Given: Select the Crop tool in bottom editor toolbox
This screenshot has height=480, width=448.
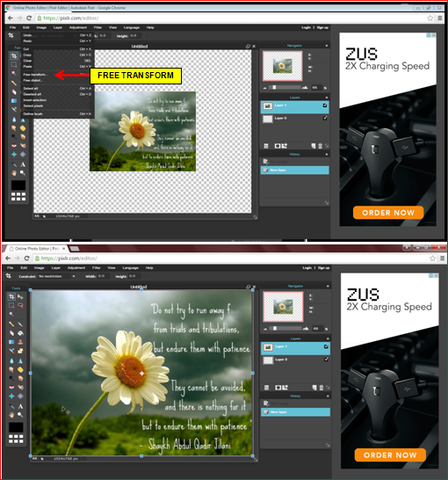Looking at the screenshot, I should (11, 296).
